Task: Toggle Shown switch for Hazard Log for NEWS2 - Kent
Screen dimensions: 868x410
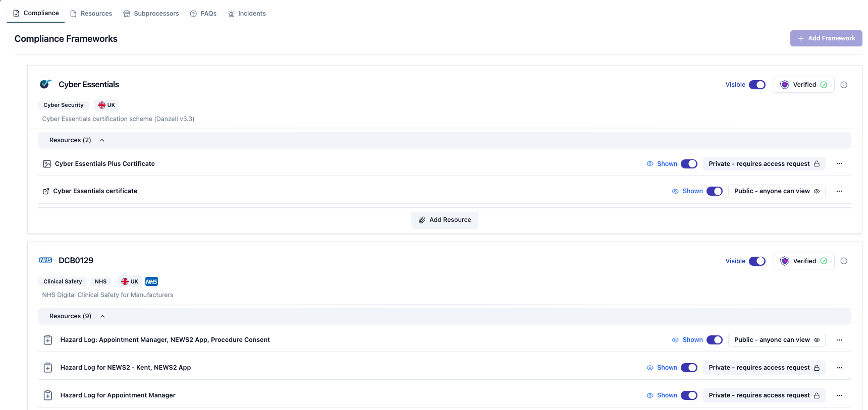Action: pos(689,368)
